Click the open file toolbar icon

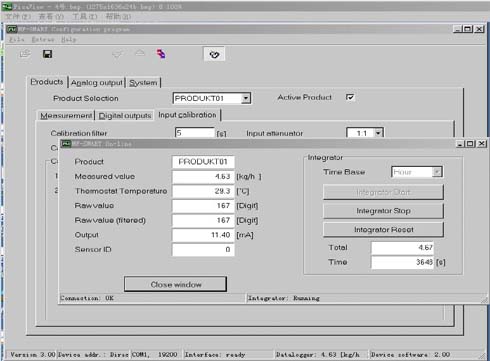(x=25, y=53)
